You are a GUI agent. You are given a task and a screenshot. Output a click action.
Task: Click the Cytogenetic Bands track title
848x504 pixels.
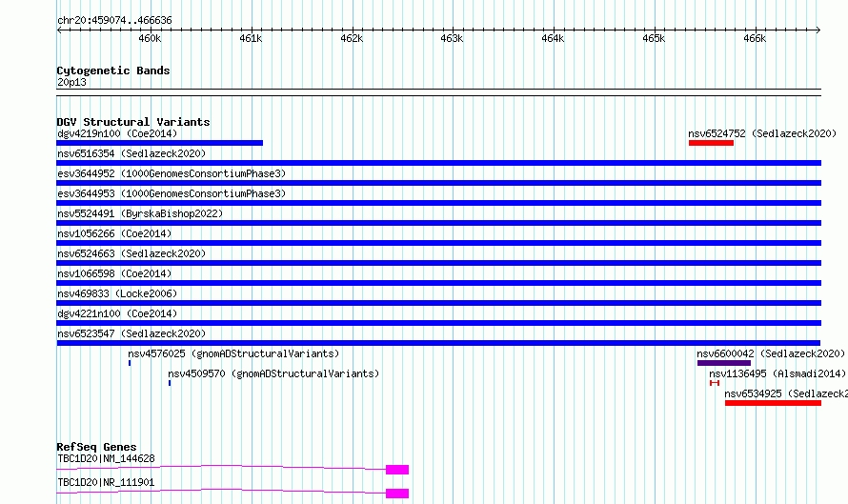click(113, 71)
